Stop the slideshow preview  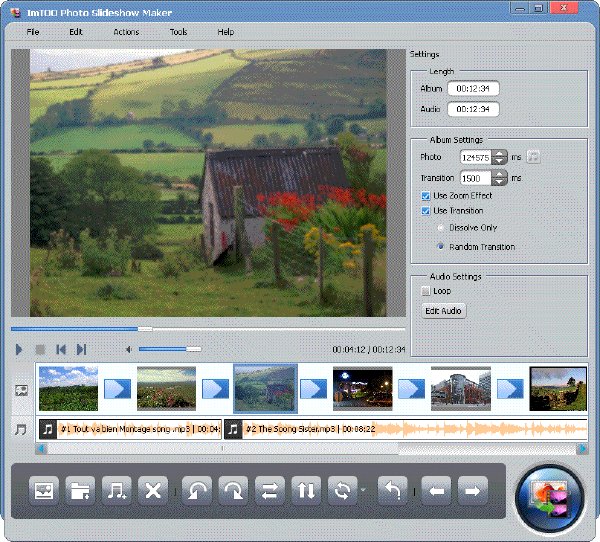point(40,349)
